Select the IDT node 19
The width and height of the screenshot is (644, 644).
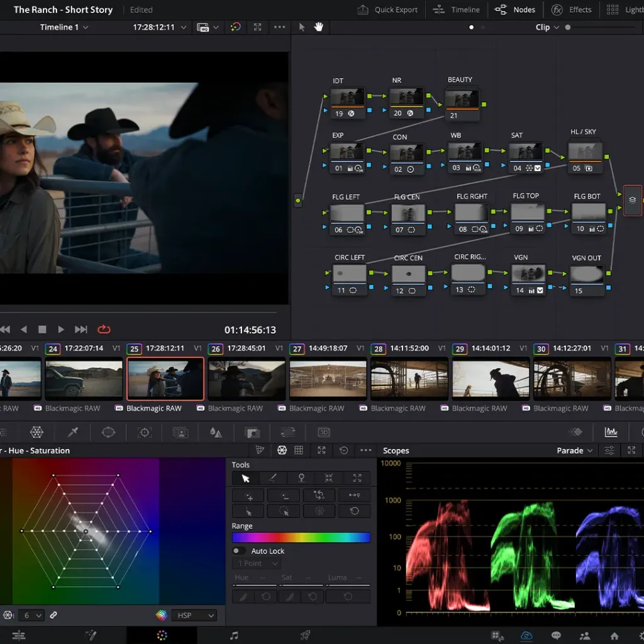(x=347, y=103)
